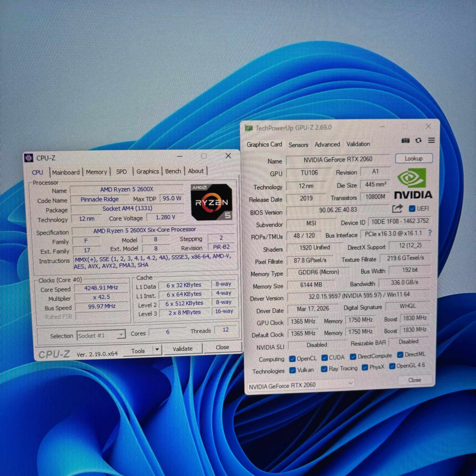Switch to the CPU tab in CPU-Z

tap(37, 172)
